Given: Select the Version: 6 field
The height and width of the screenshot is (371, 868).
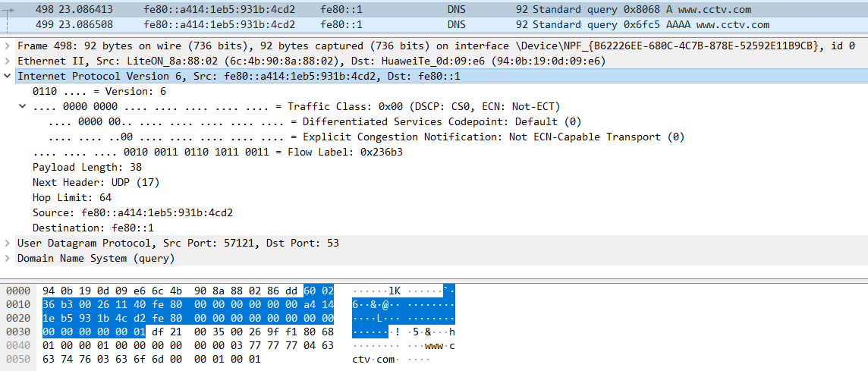Looking at the screenshot, I should click(99, 92).
